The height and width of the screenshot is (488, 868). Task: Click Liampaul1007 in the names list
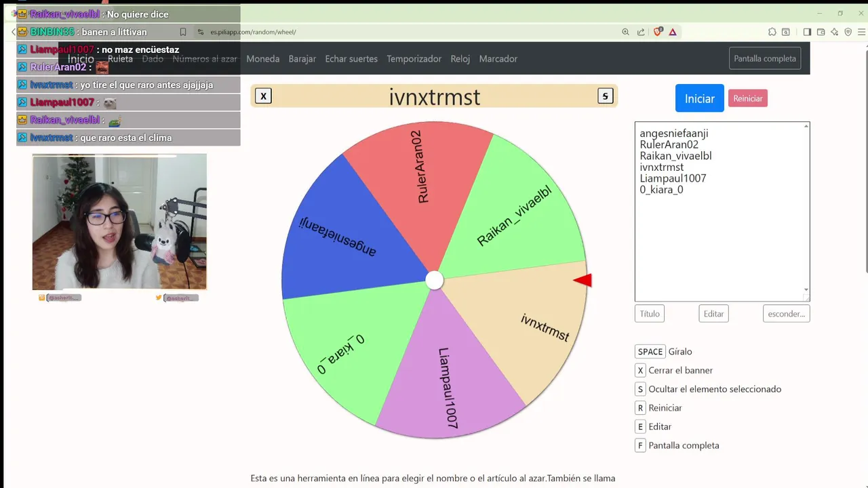tap(673, 178)
